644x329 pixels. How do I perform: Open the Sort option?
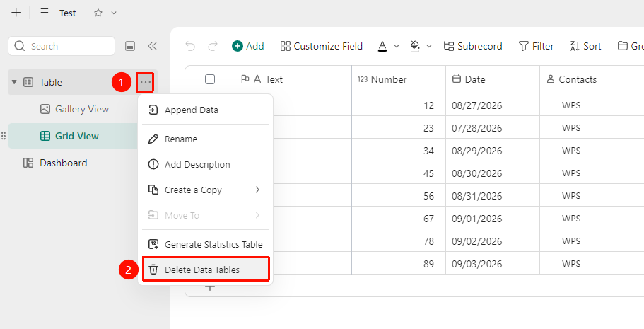click(x=585, y=46)
